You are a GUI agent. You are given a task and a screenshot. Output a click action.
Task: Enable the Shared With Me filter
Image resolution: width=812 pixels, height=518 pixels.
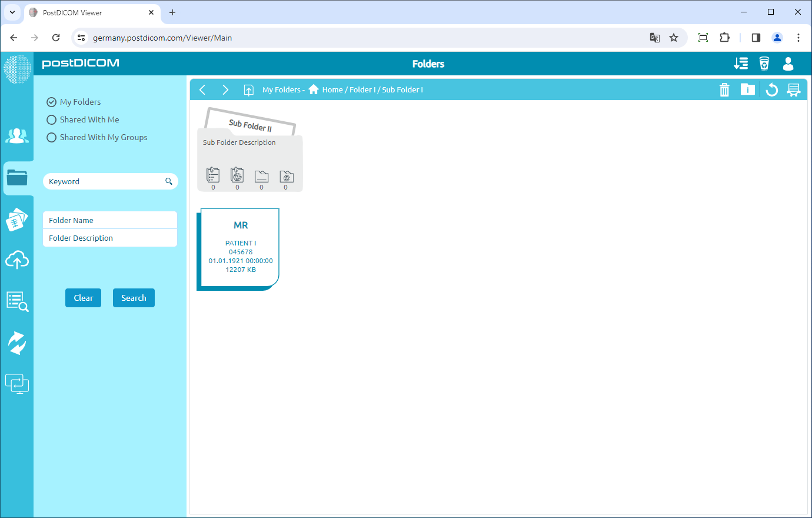point(51,119)
